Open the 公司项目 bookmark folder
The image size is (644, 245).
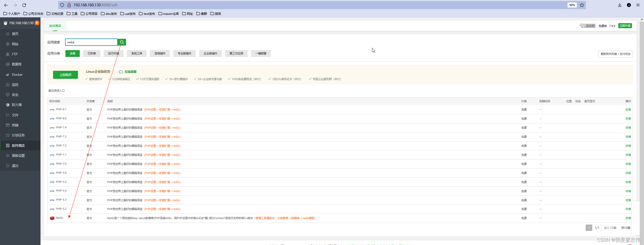[89, 14]
